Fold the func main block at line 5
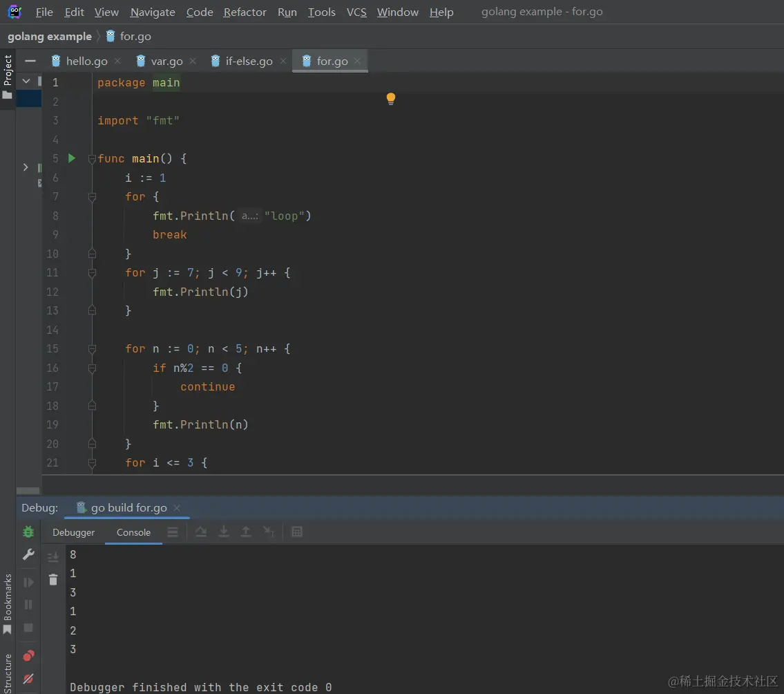Image resolution: width=784 pixels, height=694 pixels. (x=92, y=159)
